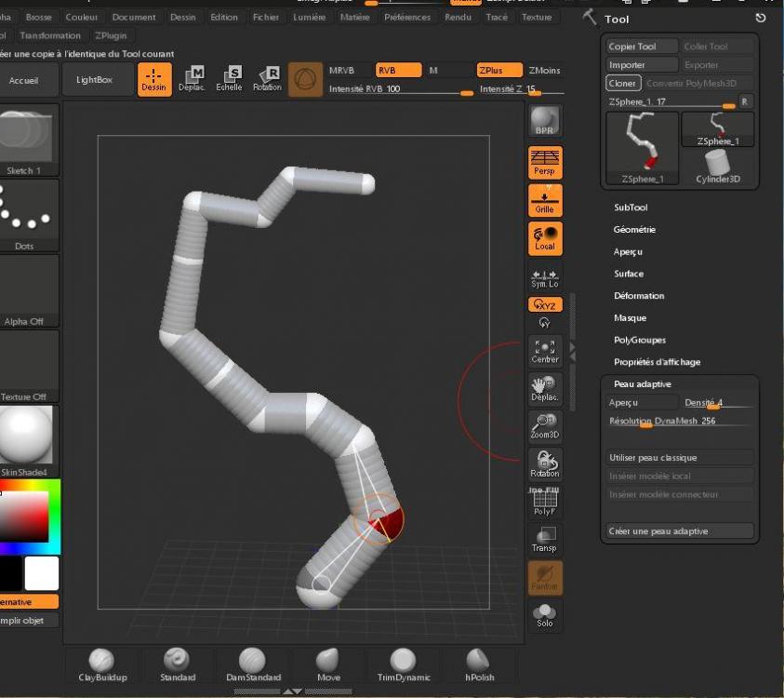Collapse the Peau adaptive section
The height and width of the screenshot is (698, 784).
(x=643, y=384)
